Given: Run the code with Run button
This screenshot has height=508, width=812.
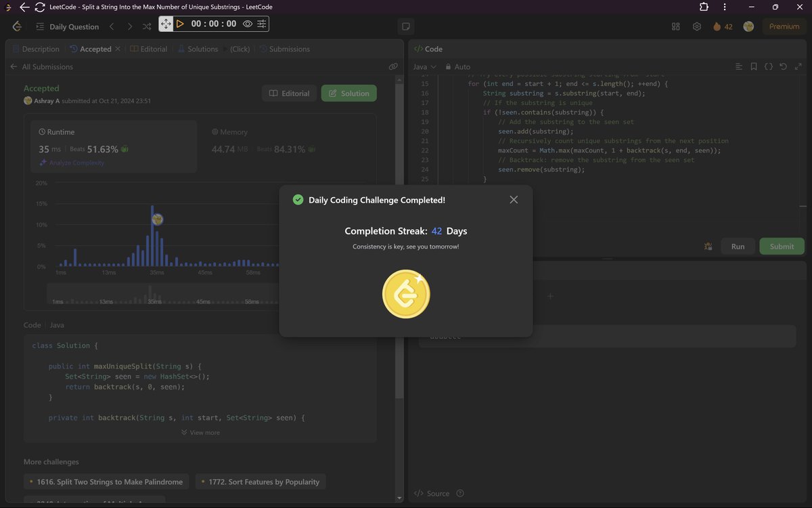Looking at the screenshot, I should click(x=738, y=247).
